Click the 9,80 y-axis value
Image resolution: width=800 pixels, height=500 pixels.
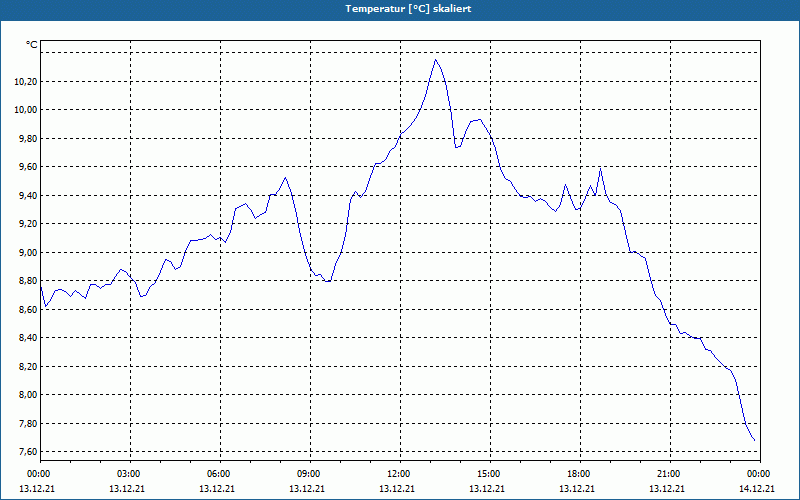[x=30, y=138]
